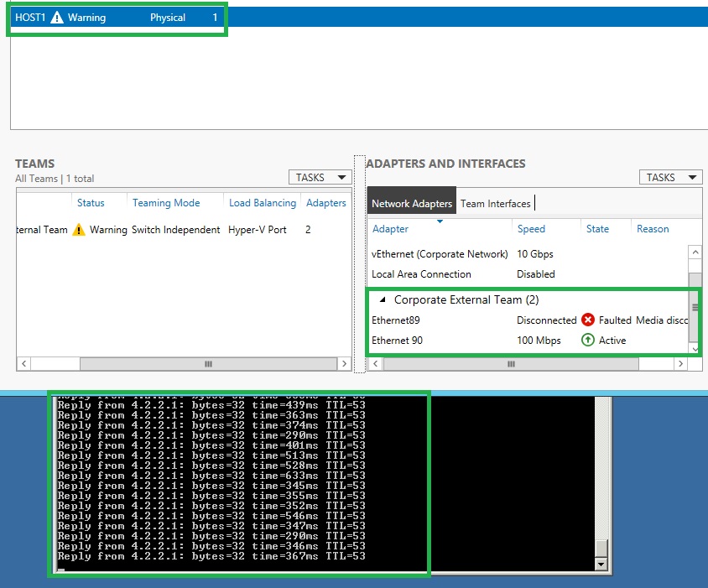Viewport: 708px width, 588px height.
Task: Sort teams by Adapters column
Action: tap(326, 203)
